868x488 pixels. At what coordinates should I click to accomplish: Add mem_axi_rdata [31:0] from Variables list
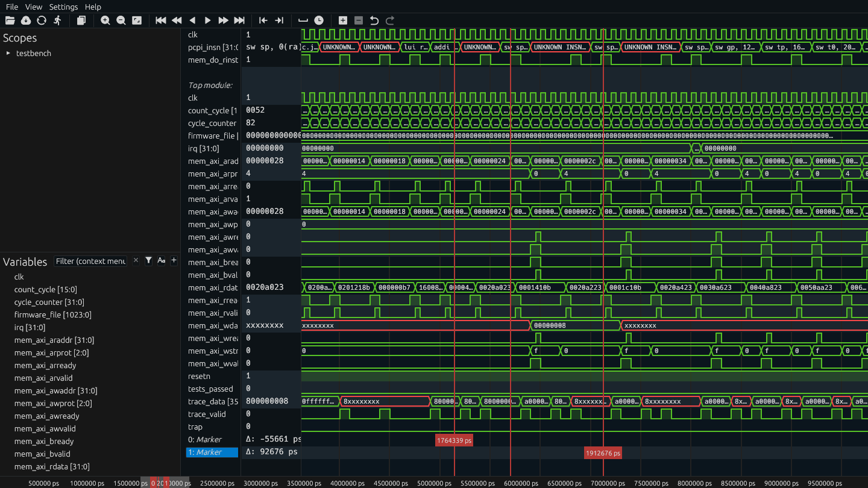point(52,467)
